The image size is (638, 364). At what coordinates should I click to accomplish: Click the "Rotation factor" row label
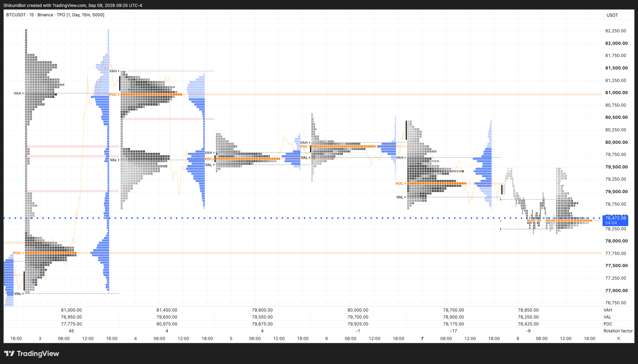618,331
